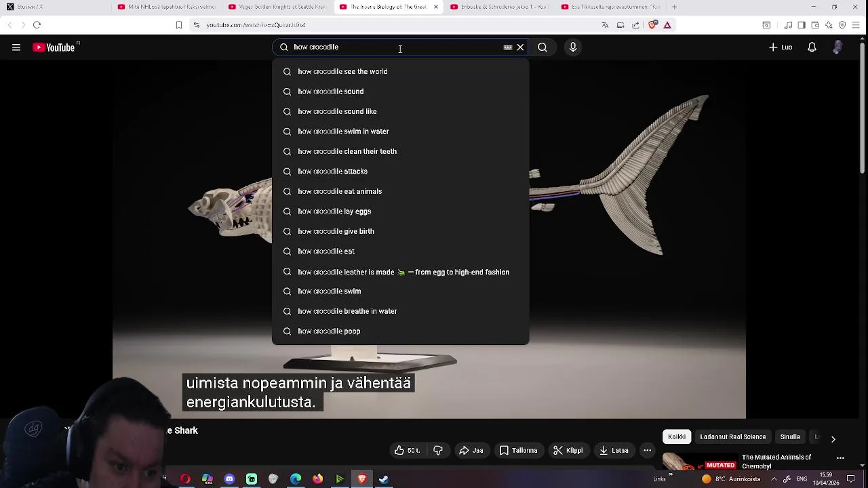Open Leo AI sparkle icon
Screen dimensions: 868x488
point(829,25)
